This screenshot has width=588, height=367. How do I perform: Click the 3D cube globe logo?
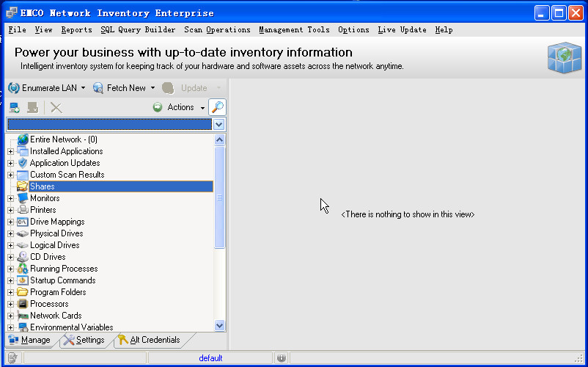pyautogui.click(x=565, y=57)
